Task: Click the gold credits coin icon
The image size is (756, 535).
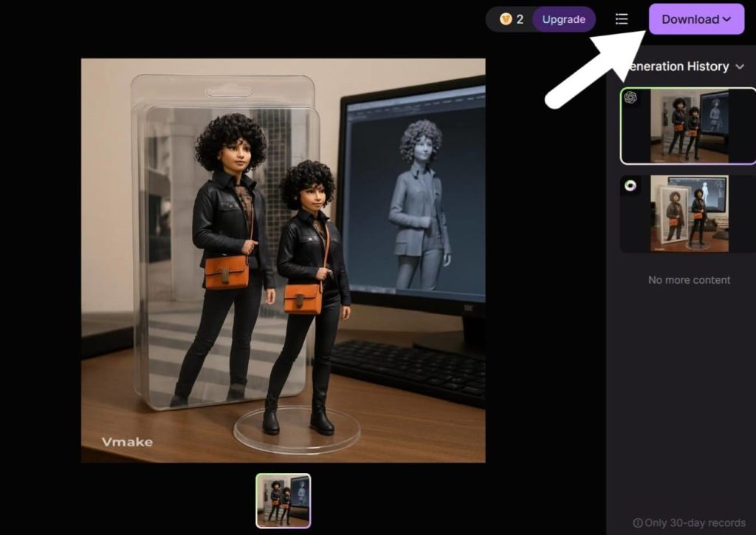Action: point(506,19)
